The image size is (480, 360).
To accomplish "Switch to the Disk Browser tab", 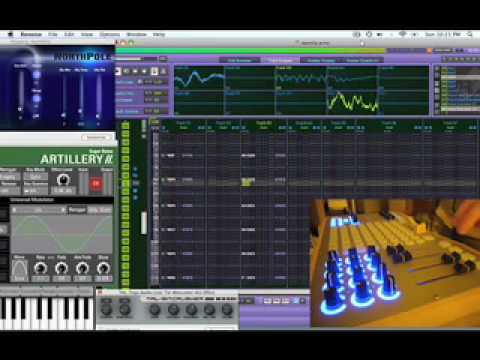I will pyautogui.click(x=239, y=60).
